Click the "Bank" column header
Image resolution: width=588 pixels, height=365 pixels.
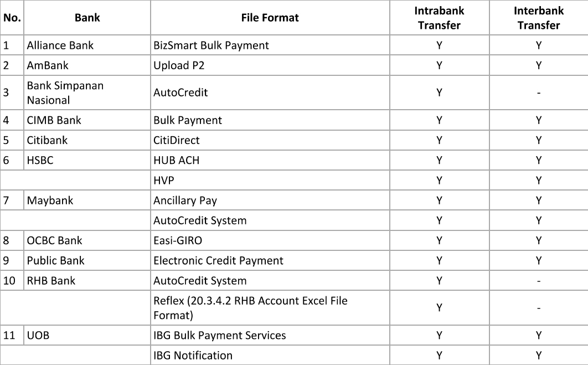pos(87,18)
